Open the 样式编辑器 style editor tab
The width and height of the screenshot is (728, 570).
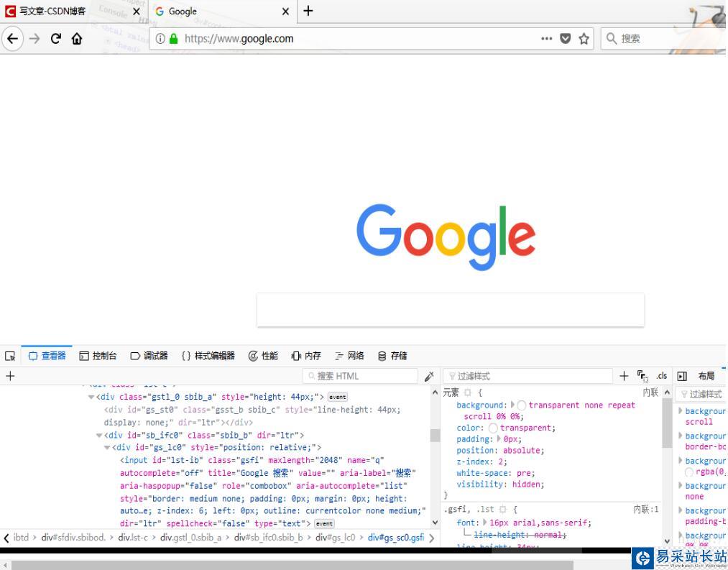point(208,356)
